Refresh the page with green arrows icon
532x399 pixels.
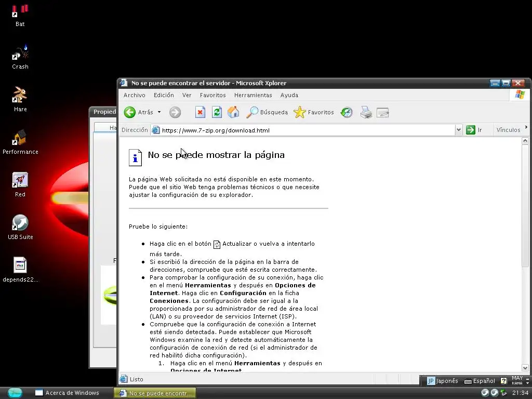point(217,112)
